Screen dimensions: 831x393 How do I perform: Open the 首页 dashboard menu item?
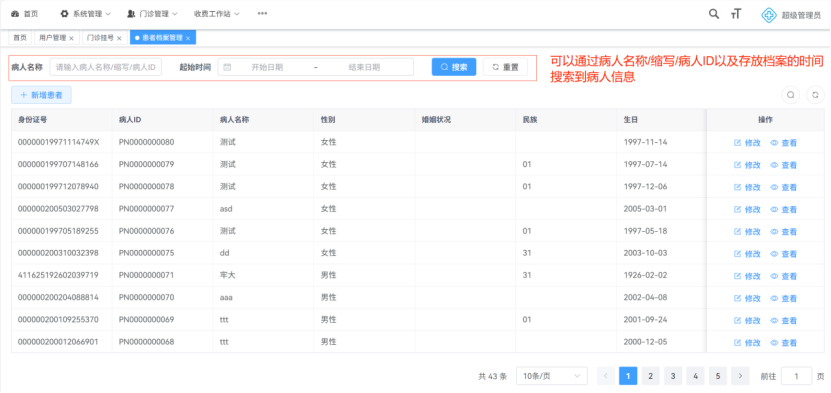pyautogui.click(x=24, y=14)
